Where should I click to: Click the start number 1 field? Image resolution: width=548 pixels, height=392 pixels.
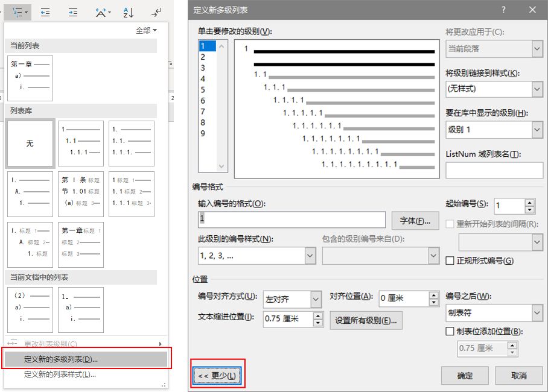[x=509, y=206]
